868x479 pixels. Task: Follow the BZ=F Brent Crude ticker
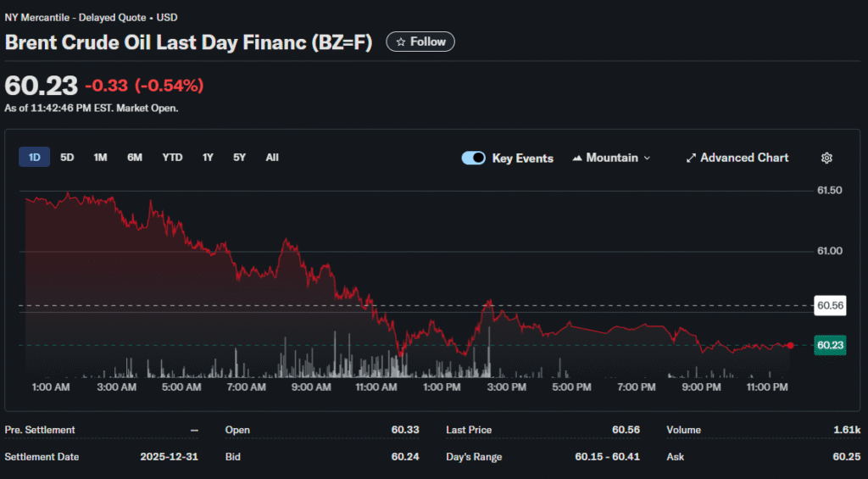pos(420,42)
